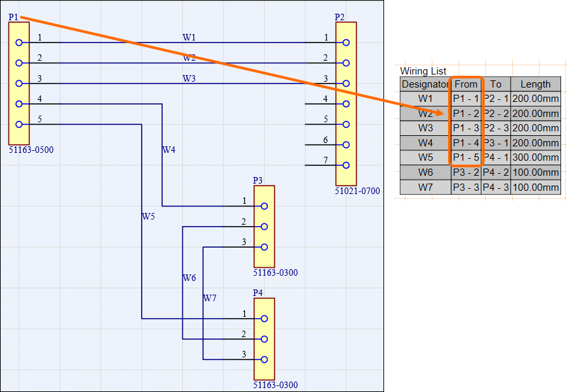Click pin 3 circle on connector P4
Screen dimensions: 567x392
click(265, 359)
